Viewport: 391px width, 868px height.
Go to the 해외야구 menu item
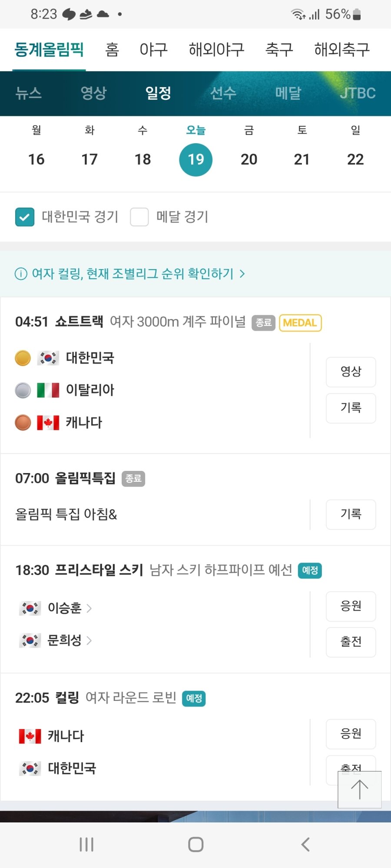216,49
